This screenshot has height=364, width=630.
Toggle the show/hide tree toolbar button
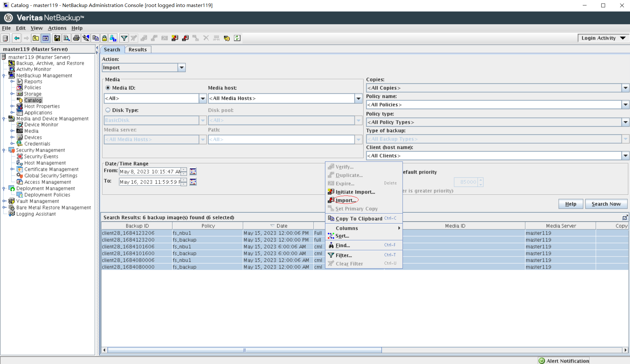(46, 38)
